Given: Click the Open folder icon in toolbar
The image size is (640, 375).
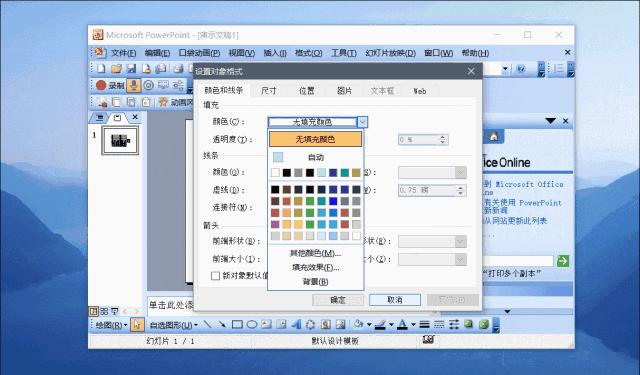Looking at the screenshot, I should click(x=116, y=69).
